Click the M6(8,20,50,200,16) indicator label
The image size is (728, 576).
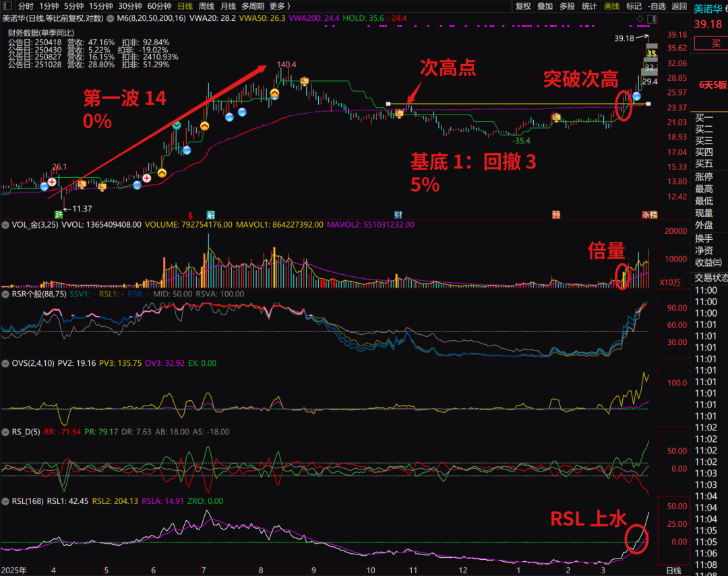point(152,19)
